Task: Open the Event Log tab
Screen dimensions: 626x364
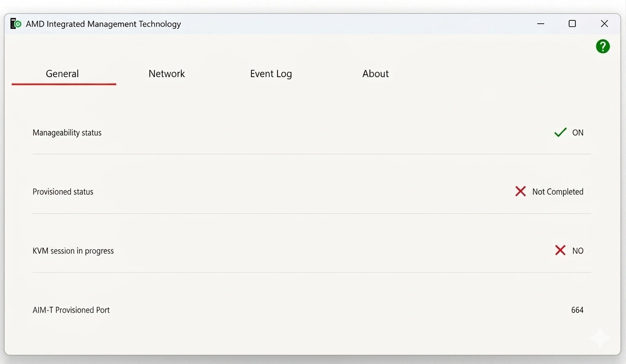Action: [271, 74]
